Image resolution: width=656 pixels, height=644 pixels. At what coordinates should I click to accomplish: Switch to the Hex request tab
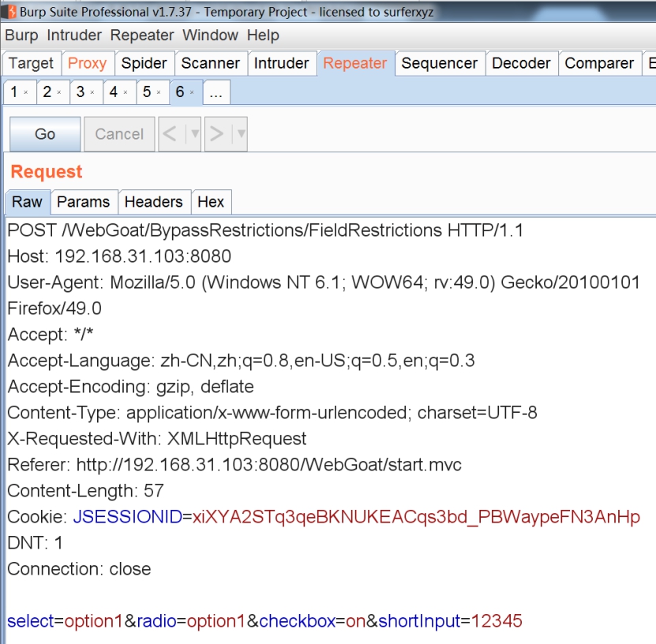tap(211, 202)
